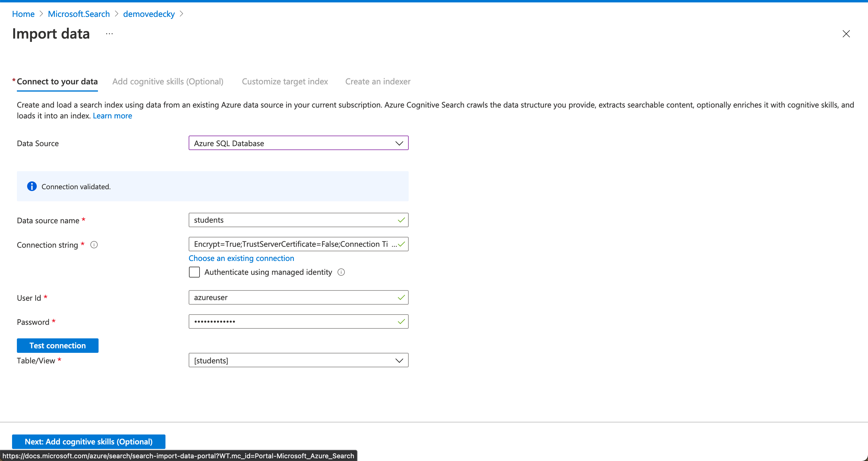Click the managed identity info icon

point(341,272)
